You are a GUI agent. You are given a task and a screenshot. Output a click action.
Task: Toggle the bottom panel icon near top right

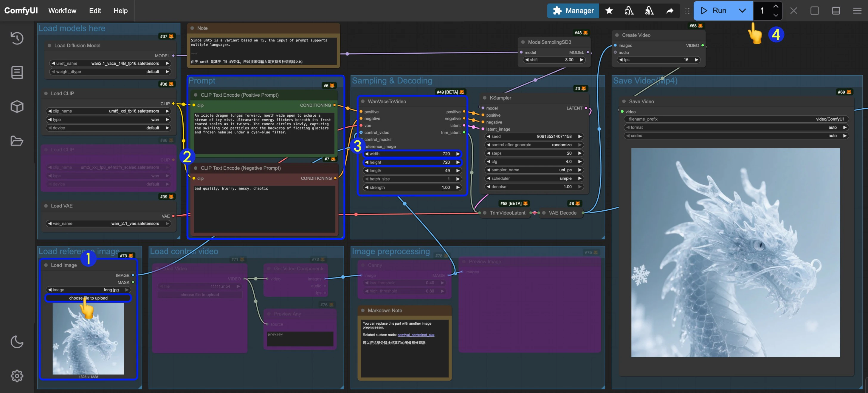pos(836,10)
